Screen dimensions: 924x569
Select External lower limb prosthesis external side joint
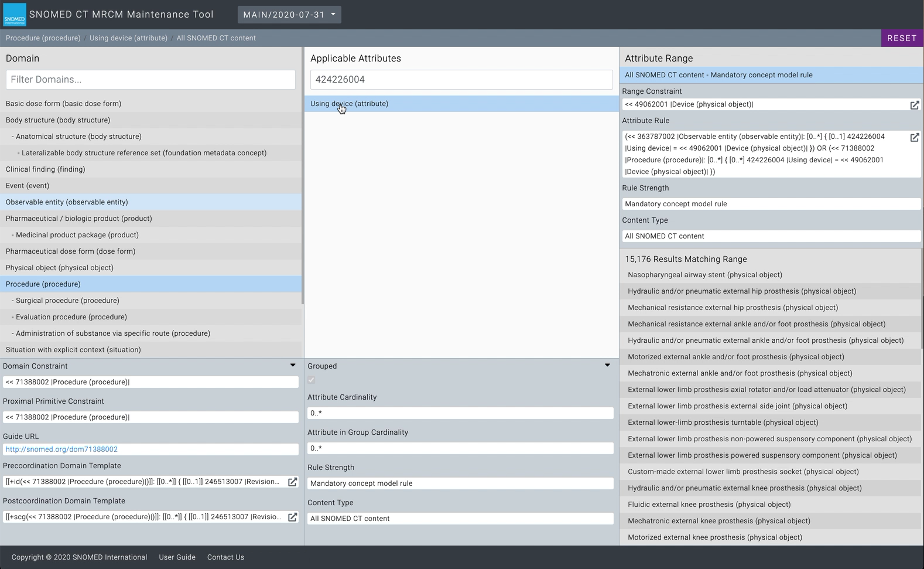point(770,406)
